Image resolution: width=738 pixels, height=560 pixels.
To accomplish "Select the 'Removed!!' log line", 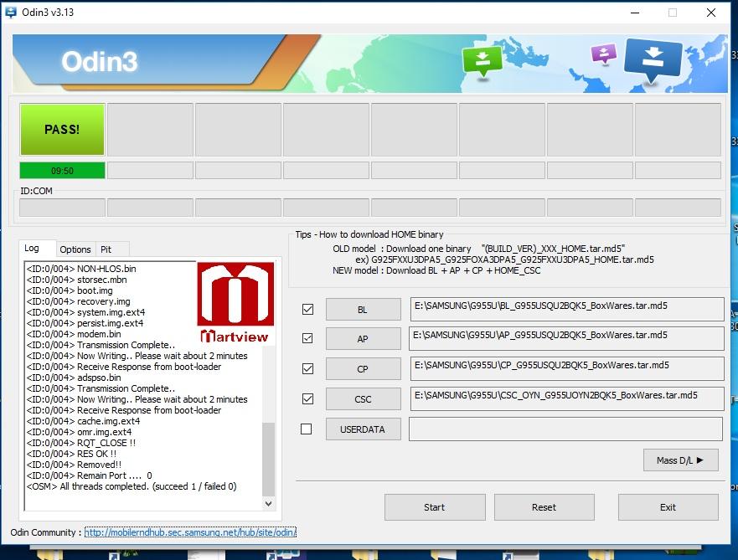I will [x=74, y=465].
